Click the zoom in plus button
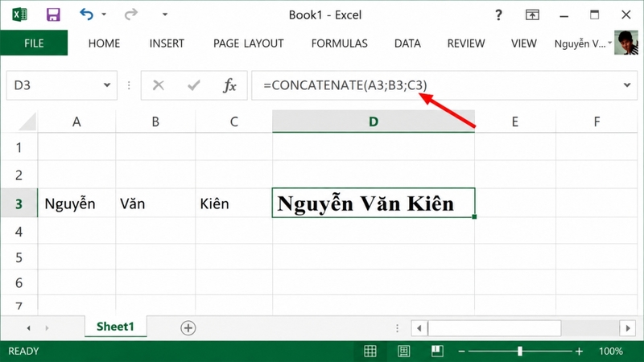 (x=579, y=352)
